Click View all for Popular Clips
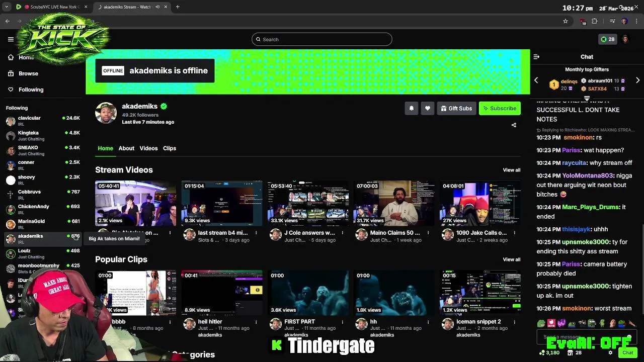This screenshot has height=362, width=644. pyautogui.click(x=512, y=259)
